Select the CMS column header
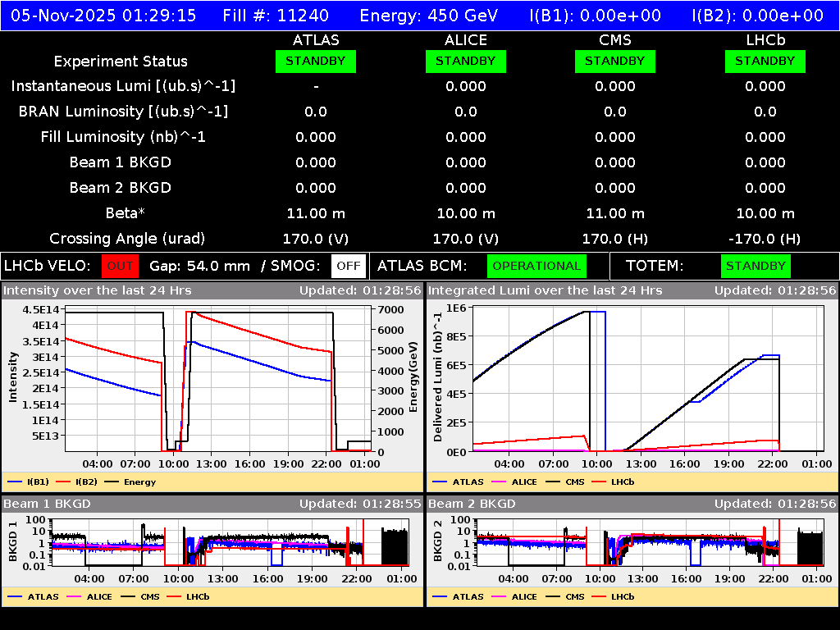840x630 pixels. 616,39
